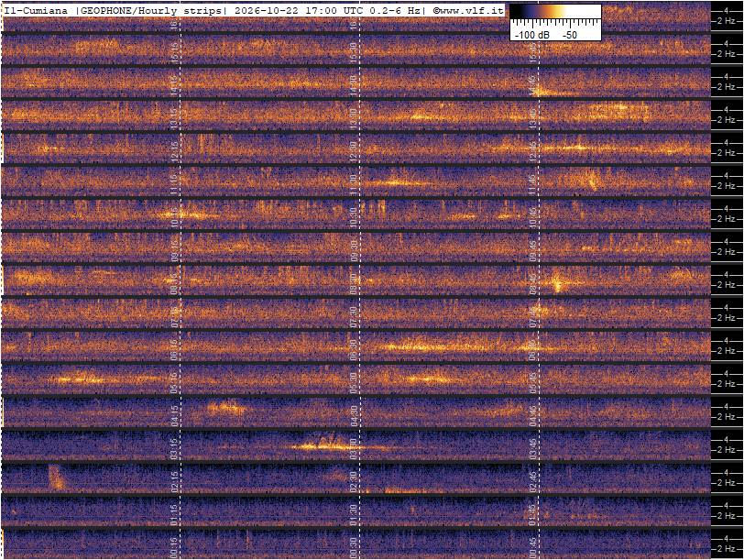Click bright patch right of 04:15 marker
The image size is (744, 560).
(227, 408)
